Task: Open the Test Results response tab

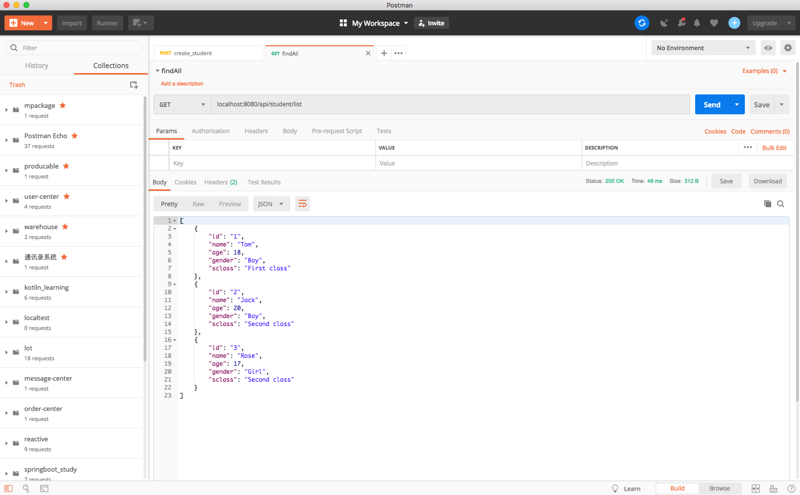Action: coord(264,182)
